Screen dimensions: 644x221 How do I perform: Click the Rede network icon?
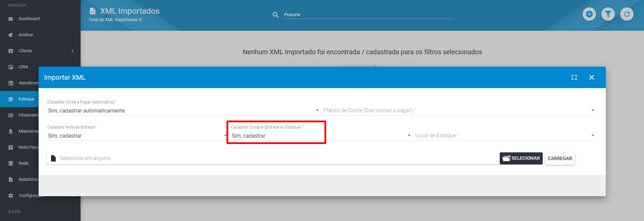[11, 163]
